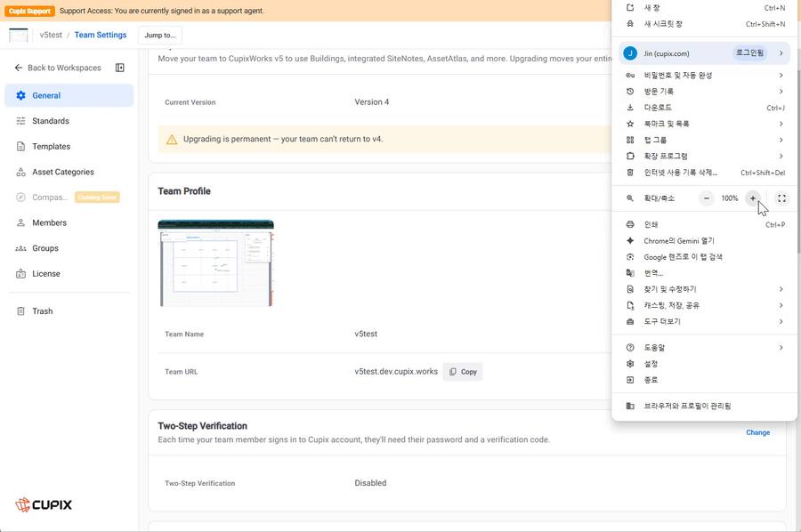This screenshot has height=532, width=801.
Task: Open Groups via its people icon
Action: 21,248
